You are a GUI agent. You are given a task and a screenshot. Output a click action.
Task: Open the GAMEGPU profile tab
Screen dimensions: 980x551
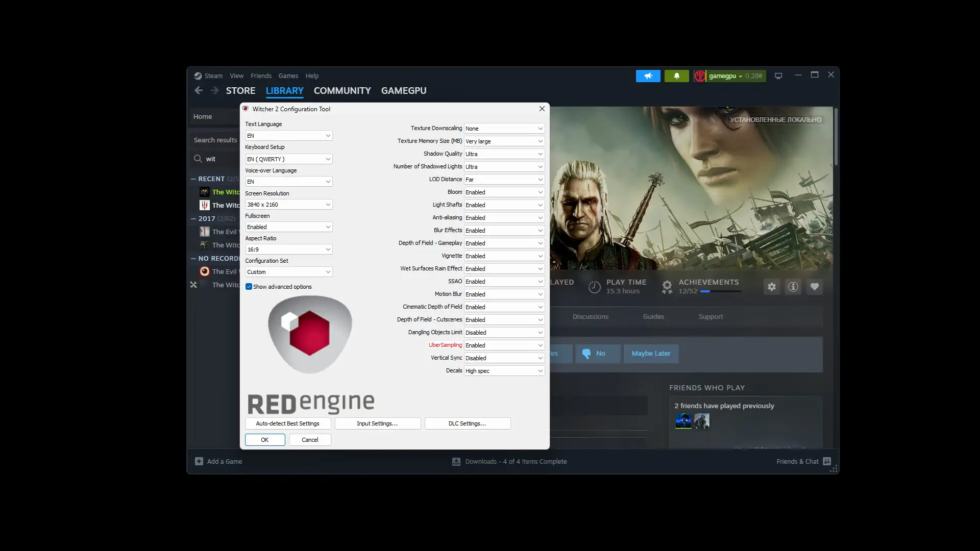(x=403, y=91)
